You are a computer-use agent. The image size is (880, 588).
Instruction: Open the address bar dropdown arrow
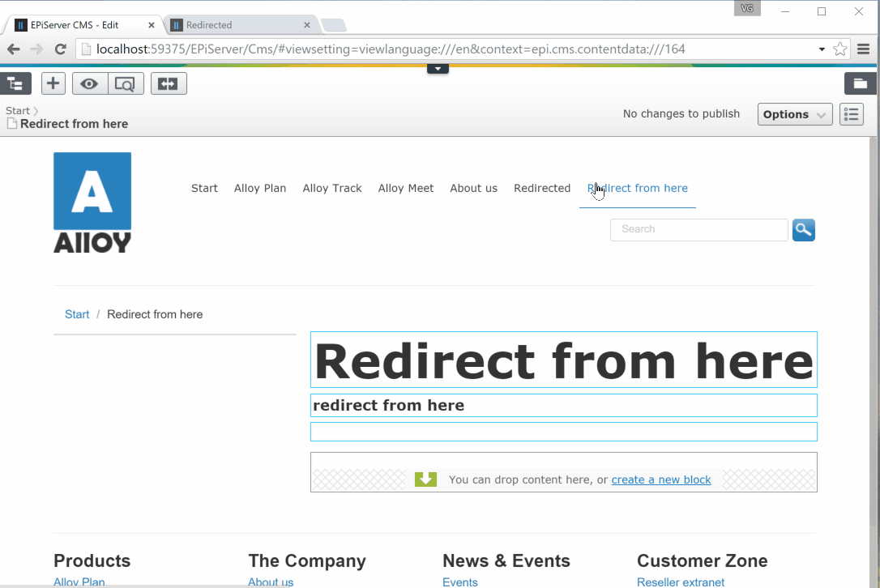(822, 49)
